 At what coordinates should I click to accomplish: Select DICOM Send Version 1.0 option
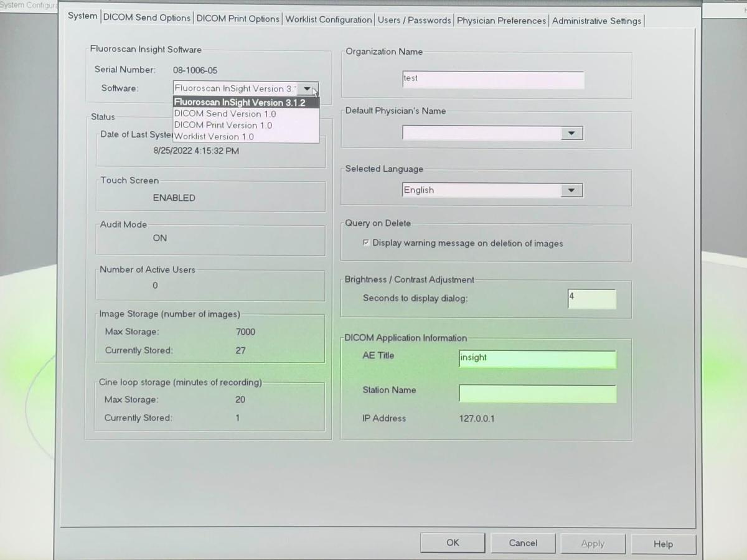click(246, 114)
